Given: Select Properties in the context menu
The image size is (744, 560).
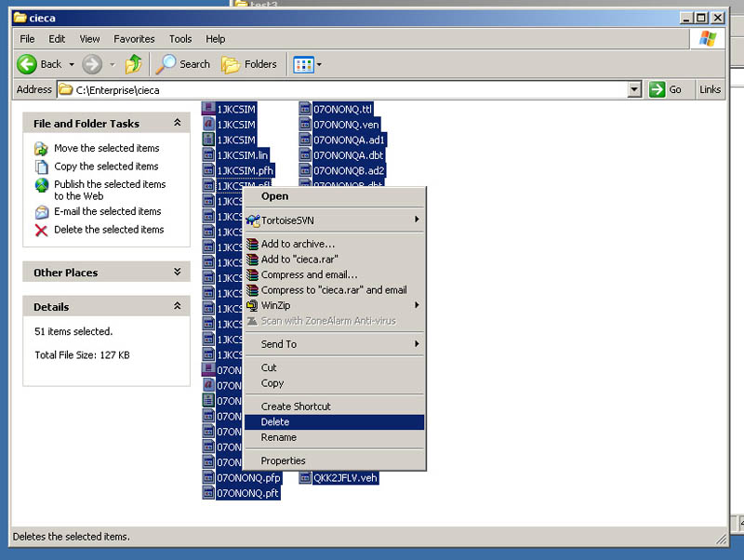Looking at the screenshot, I should coord(284,460).
